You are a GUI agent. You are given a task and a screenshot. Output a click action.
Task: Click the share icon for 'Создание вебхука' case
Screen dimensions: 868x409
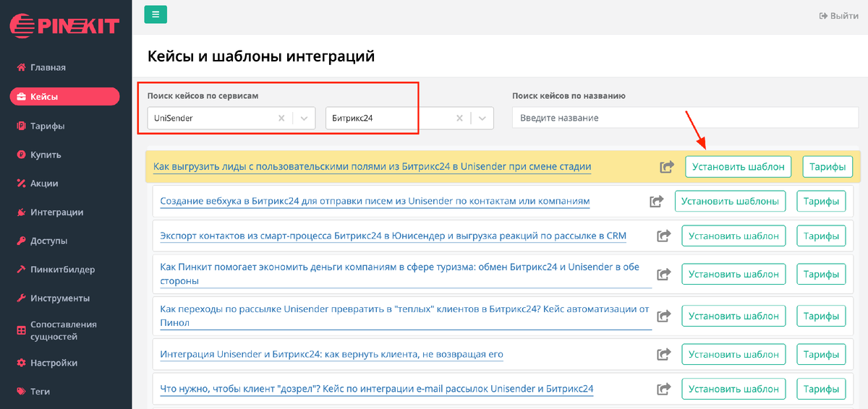[x=657, y=202]
